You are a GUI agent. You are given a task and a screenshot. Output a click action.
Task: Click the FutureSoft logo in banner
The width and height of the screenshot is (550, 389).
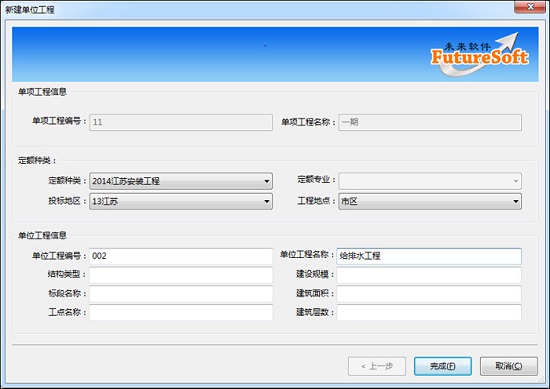(x=479, y=54)
